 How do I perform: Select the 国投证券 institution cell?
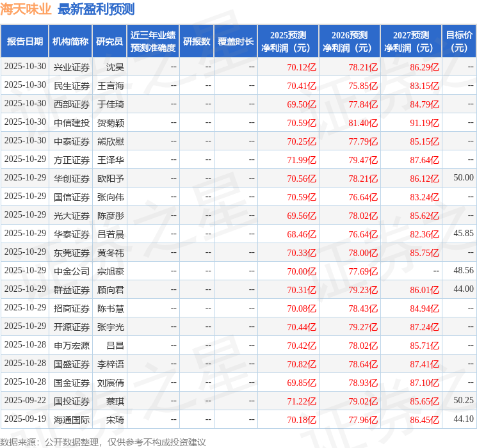[72, 401]
